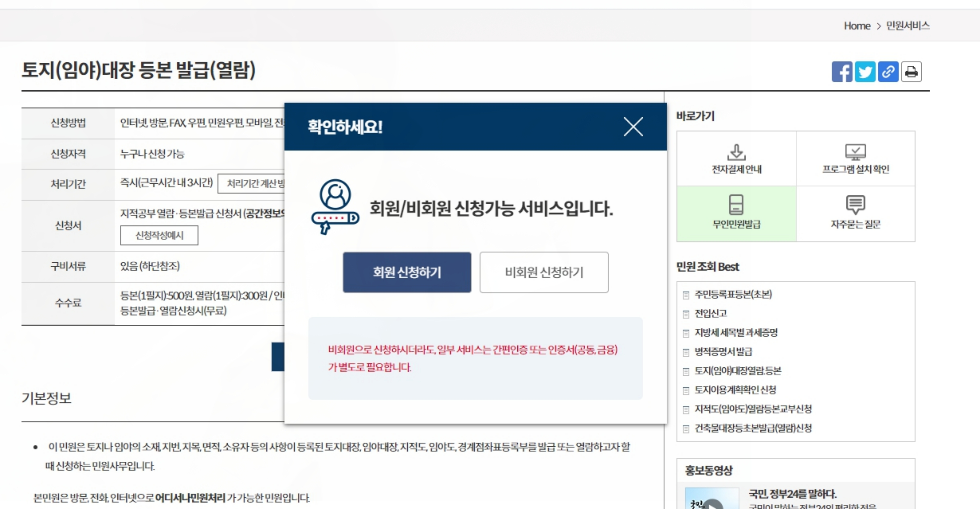
Task: Click the print page icon
Action: [911, 72]
